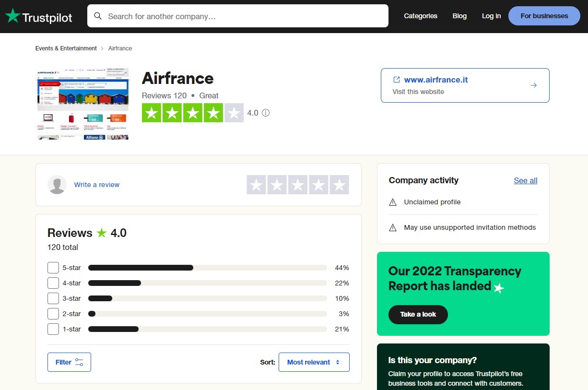Click the external link icon near www.airfrance.it

(x=397, y=80)
